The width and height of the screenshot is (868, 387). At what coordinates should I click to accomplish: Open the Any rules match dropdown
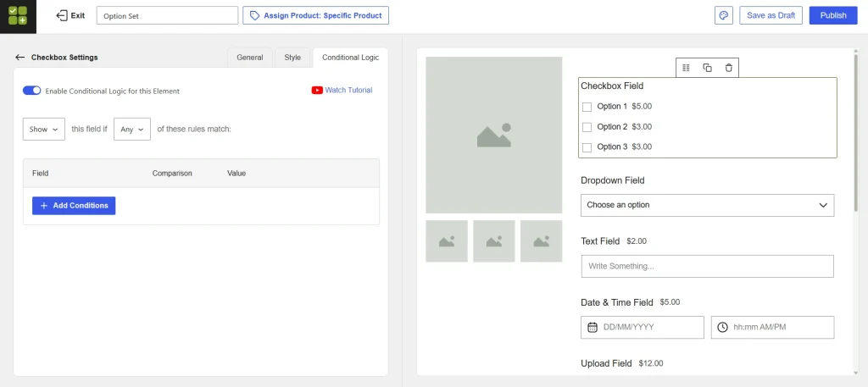pos(132,129)
